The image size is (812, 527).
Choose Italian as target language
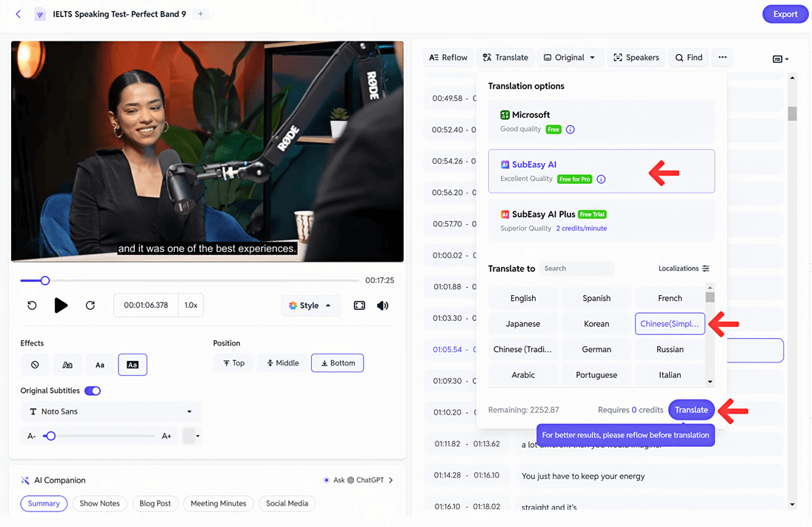[670, 374]
